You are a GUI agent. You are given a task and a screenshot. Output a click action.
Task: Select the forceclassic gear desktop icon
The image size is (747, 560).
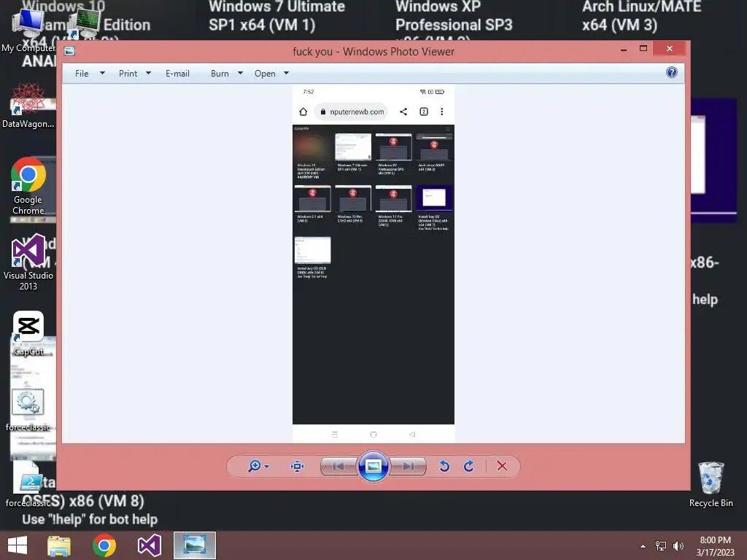[28, 410]
